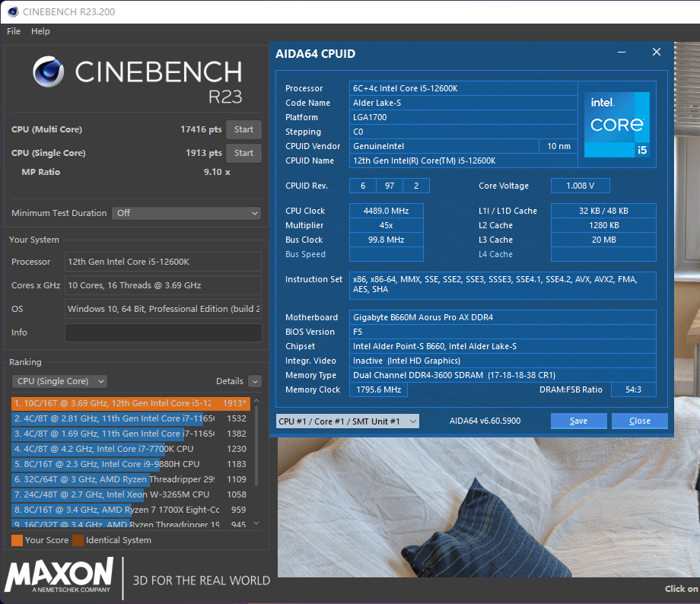The image size is (700, 604).
Task: Expand the ranking Details dropdown arrow
Action: pos(255,381)
